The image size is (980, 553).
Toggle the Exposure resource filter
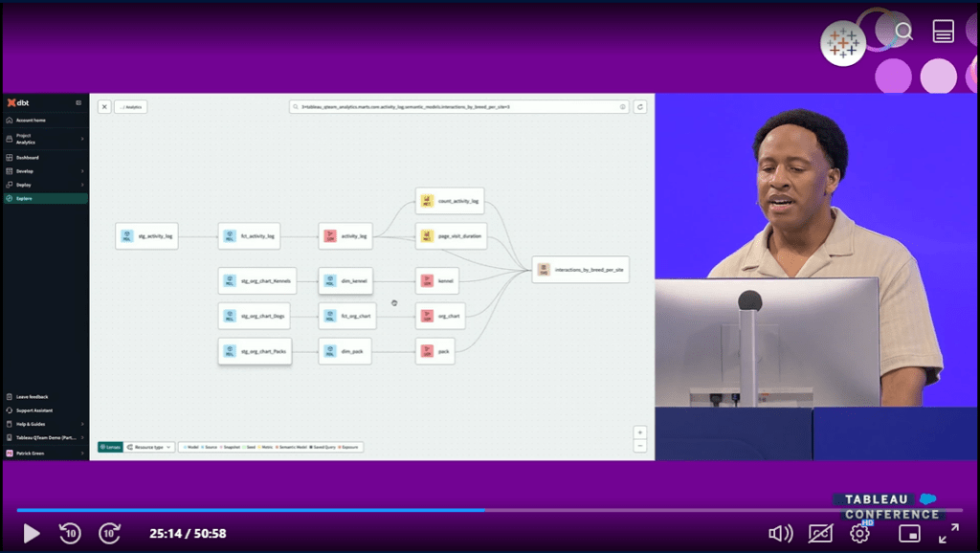(350, 447)
